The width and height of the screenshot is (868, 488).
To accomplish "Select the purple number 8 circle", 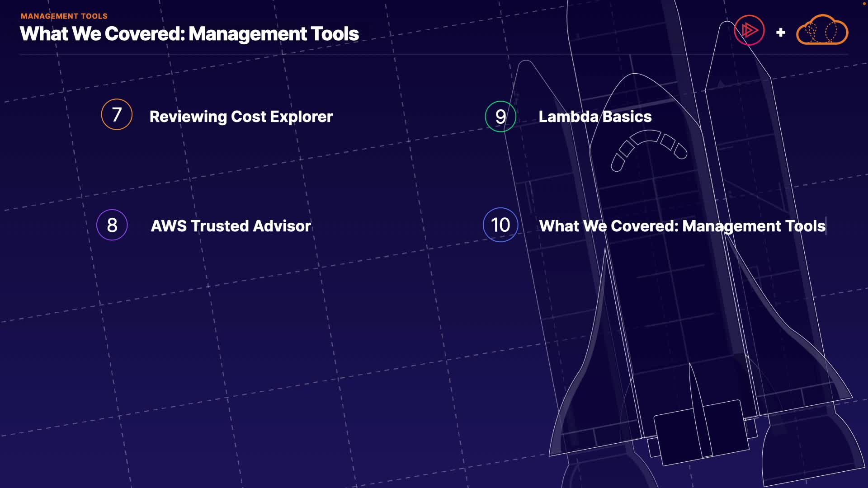I will coord(112,225).
